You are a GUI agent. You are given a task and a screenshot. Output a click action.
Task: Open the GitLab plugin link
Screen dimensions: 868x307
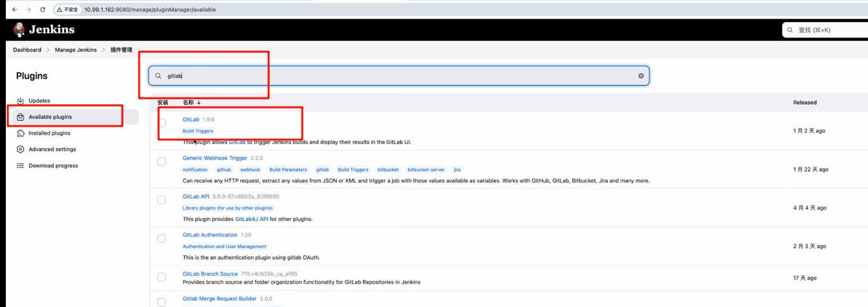(x=191, y=120)
